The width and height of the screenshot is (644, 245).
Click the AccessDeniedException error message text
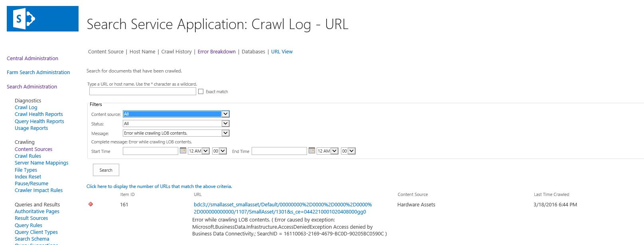click(x=290, y=227)
